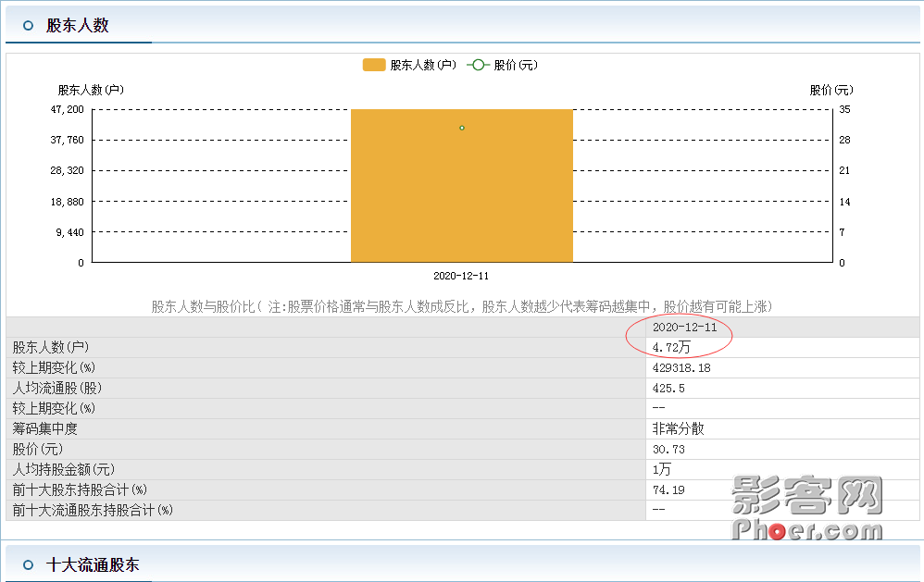
Task: Click the 股价(元) legend label
Action: (x=516, y=65)
